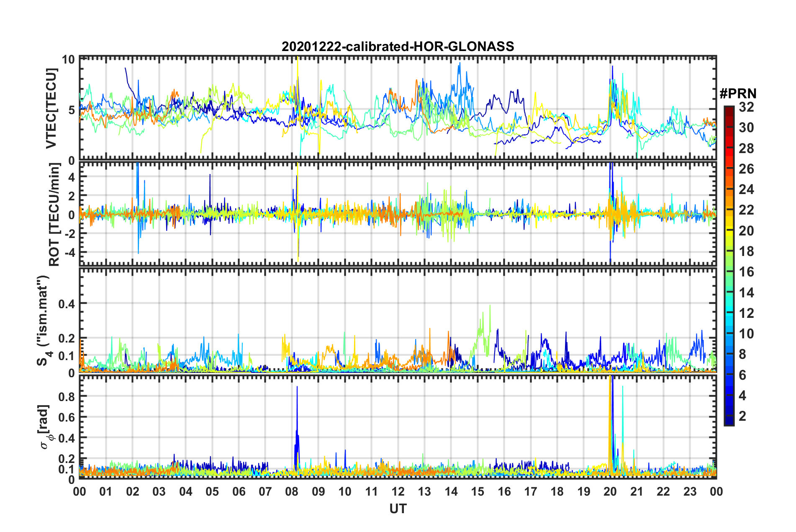
Task: Click the UT hour tick label 13
Action: [x=424, y=491]
